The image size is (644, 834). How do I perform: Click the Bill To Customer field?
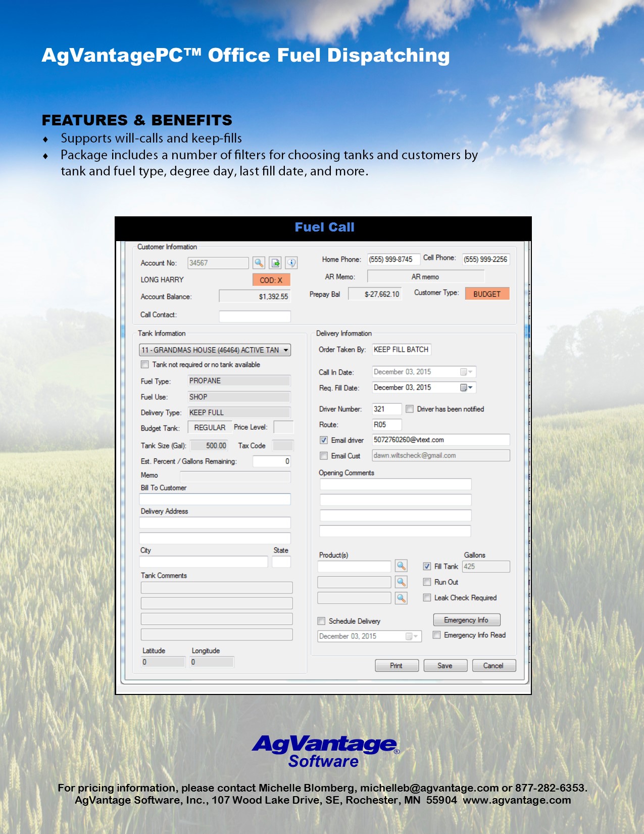[x=215, y=499]
